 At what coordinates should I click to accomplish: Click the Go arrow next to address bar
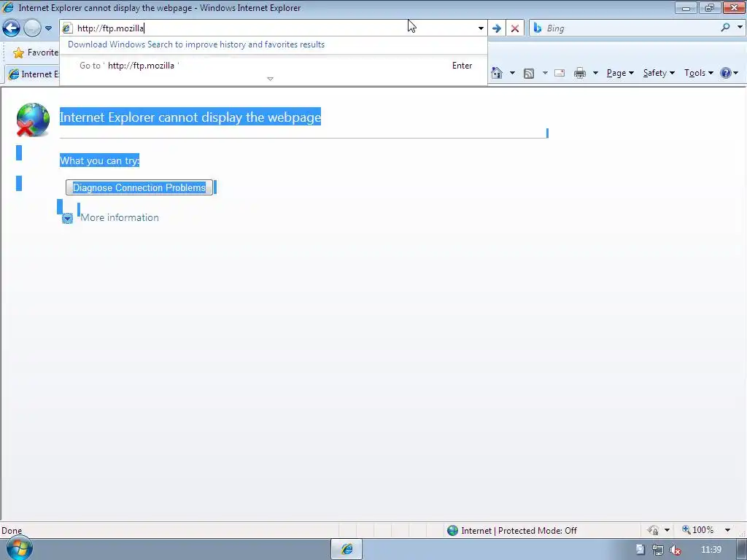point(496,28)
